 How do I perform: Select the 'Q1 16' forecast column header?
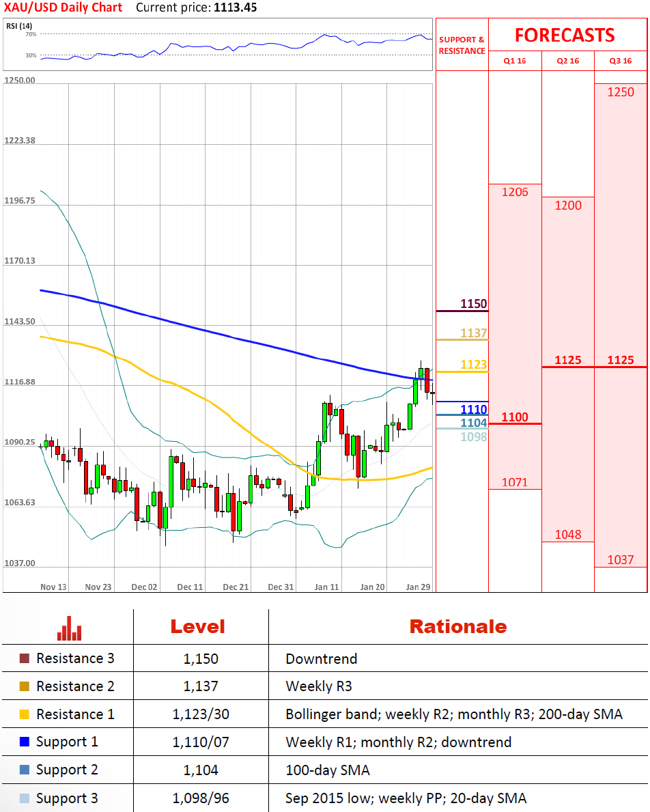(515, 61)
